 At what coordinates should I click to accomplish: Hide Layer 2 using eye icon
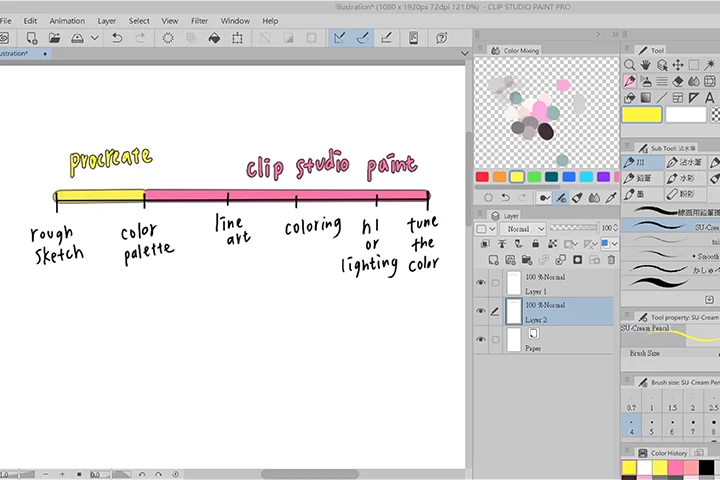[x=481, y=311]
